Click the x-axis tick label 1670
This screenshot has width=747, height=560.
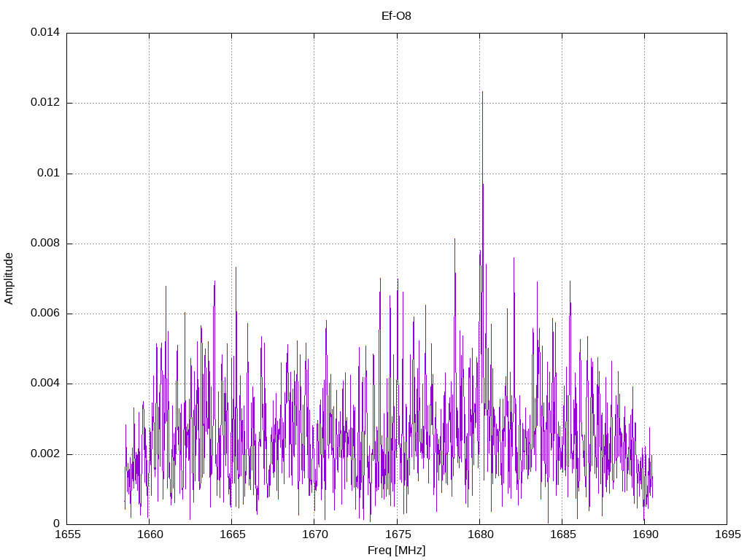[x=315, y=534]
